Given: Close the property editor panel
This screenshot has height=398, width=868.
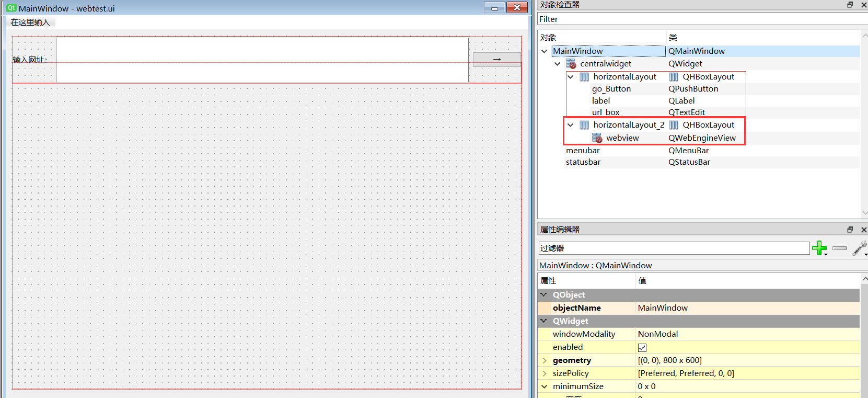Looking at the screenshot, I should [864, 230].
